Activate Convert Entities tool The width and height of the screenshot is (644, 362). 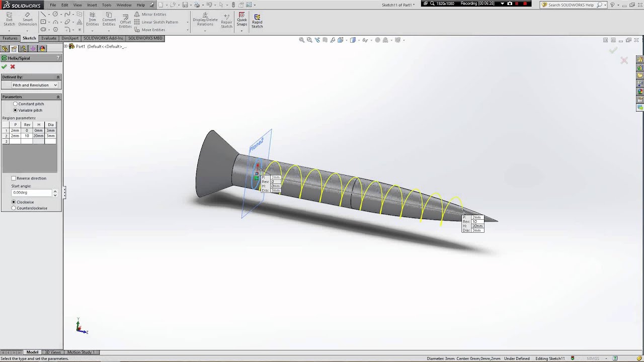[109, 20]
